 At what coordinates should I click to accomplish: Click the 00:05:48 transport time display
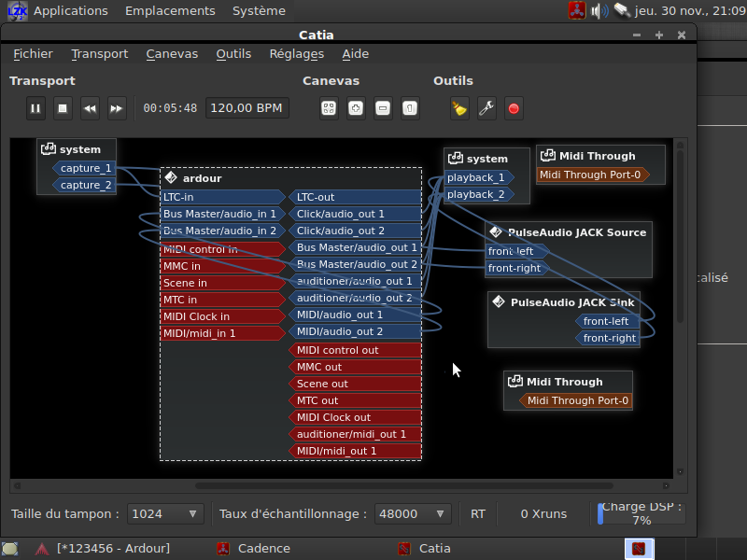(x=170, y=108)
